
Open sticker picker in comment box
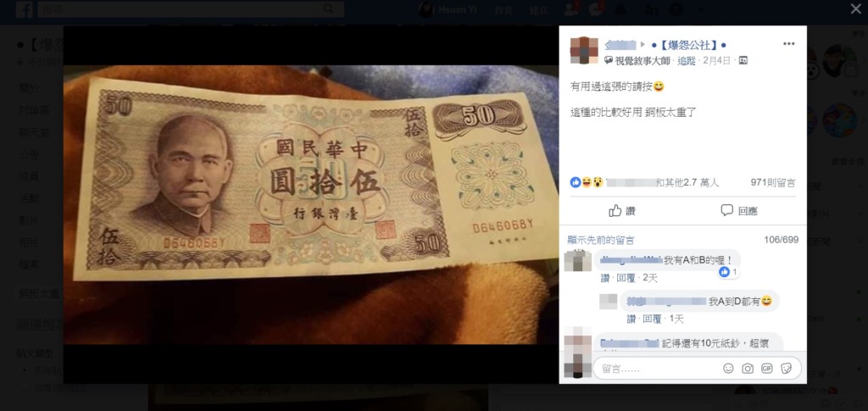(x=786, y=369)
